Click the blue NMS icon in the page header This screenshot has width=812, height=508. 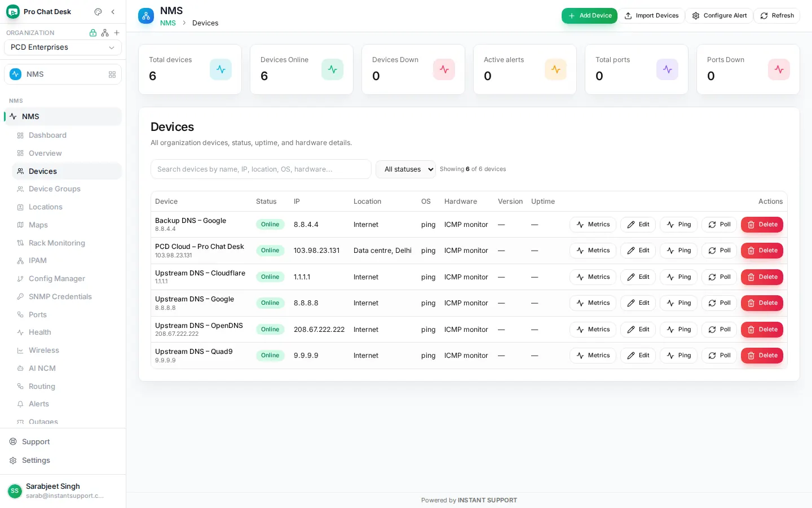[x=146, y=16]
